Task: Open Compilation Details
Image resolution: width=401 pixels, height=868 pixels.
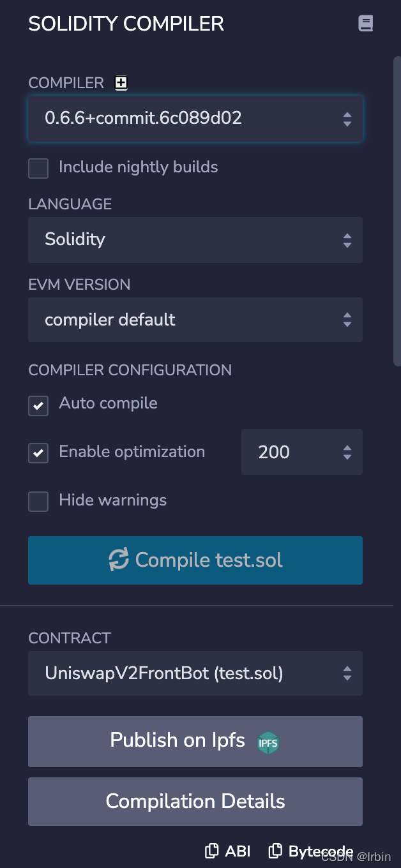Action: (x=195, y=802)
